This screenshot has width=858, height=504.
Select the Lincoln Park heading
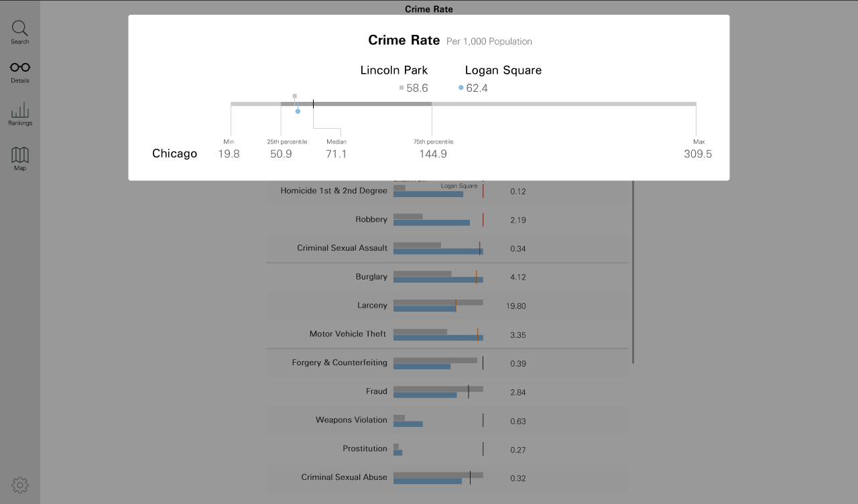394,70
